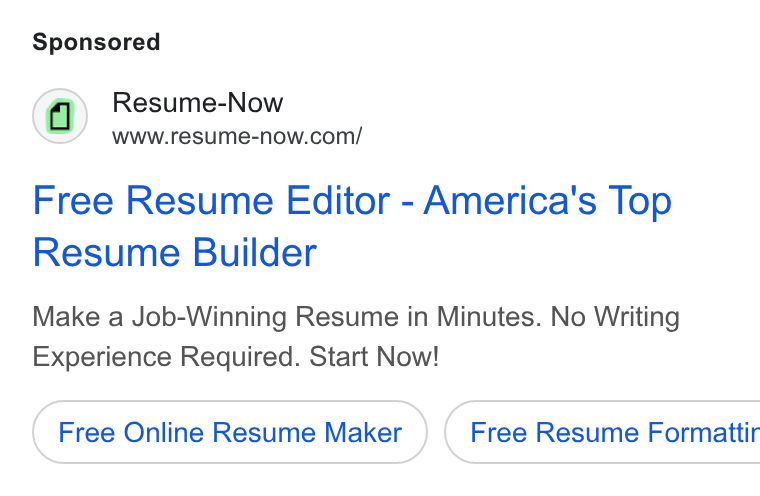Select the Free Online Resume Maker chip

coord(230,432)
